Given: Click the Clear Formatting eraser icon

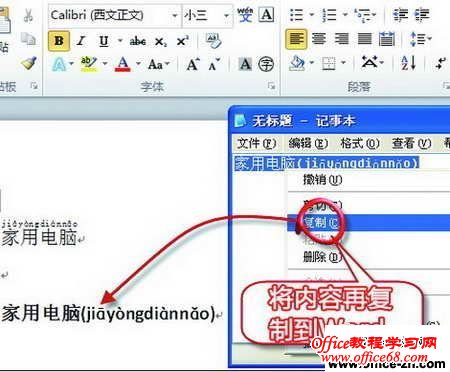Looking at the screenshot, I should [x=213, y=41].
